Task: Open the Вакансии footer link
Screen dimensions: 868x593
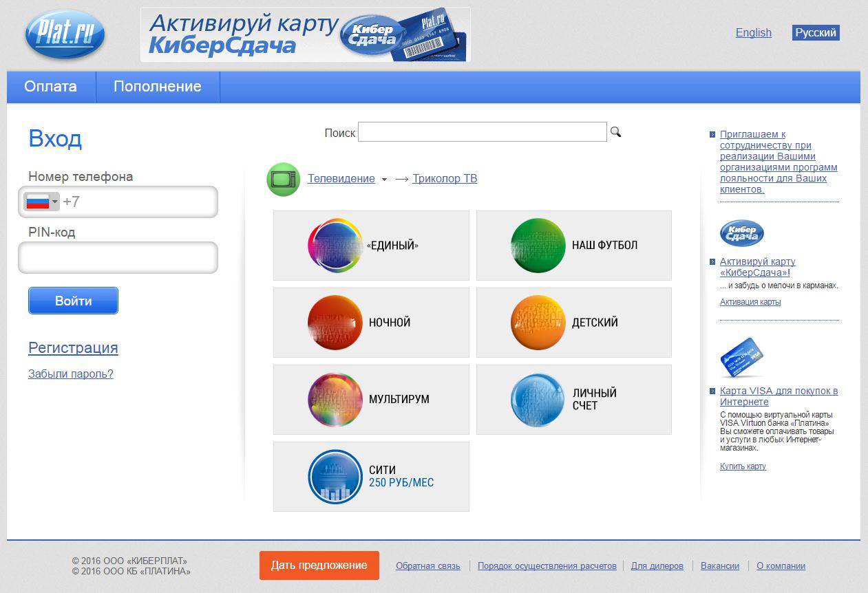Action: click(720, 566)
